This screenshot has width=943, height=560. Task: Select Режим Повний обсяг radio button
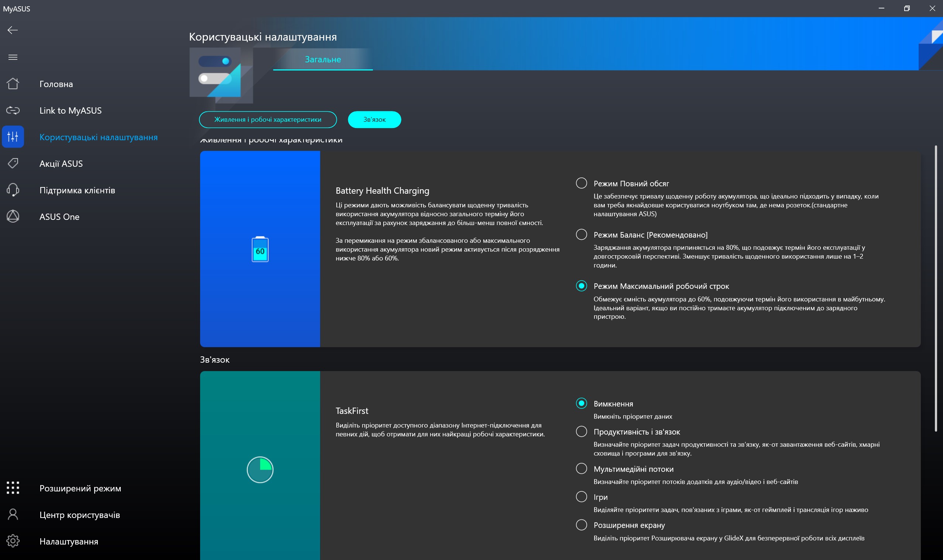click(581, 183)
